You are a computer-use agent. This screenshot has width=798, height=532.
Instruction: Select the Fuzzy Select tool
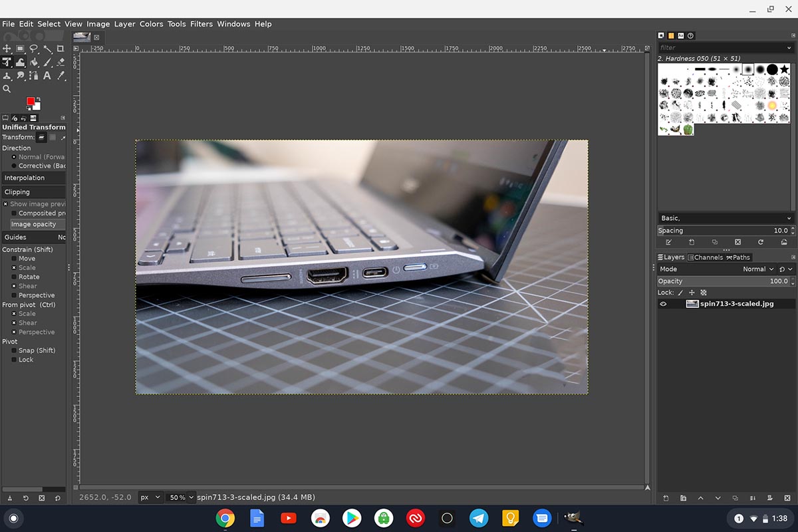click(47, 49)
